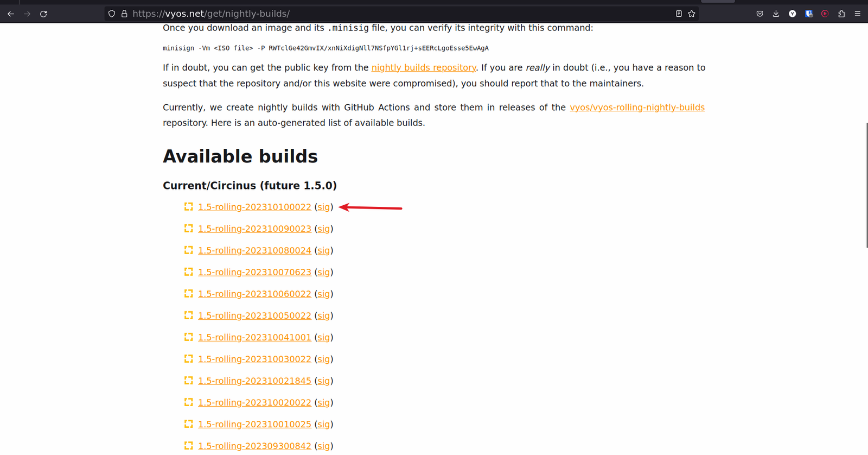Open sig for build 202310090023

click(x=324, y=229)
